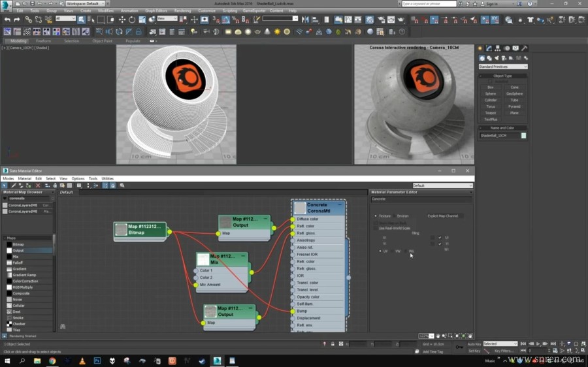Click the Teapot primitive button
The image size is (588, 367).
490,112
